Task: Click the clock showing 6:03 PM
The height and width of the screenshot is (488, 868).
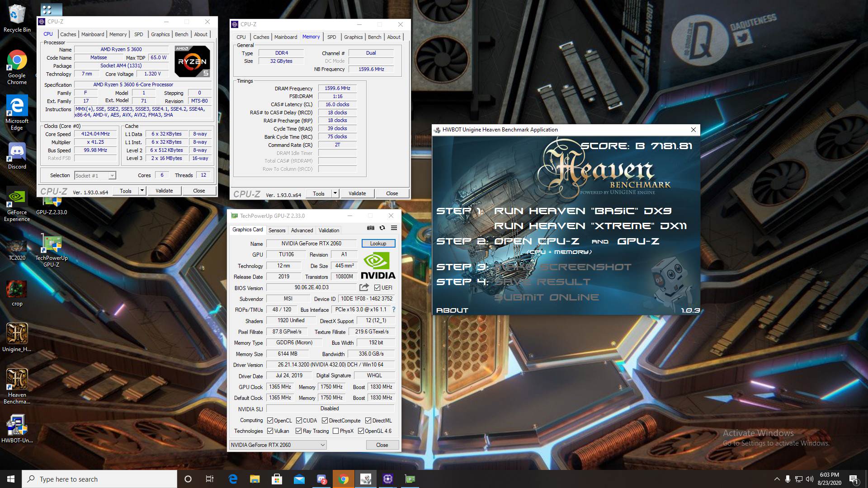Action: tap(829, 479)
